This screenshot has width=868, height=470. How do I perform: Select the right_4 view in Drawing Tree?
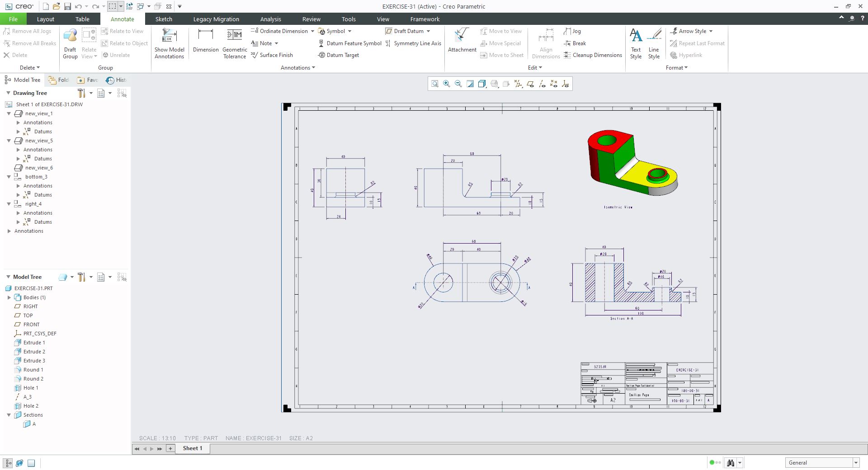tap(33, 204)
